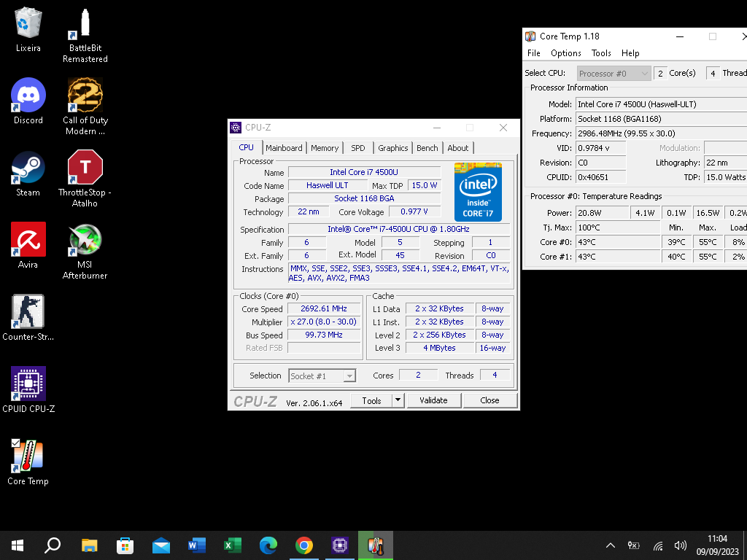Expand Select CPU Processor #0 dropdown
Image resolution: width=747 pixels, height=560 pixels.
coord(614,74)
